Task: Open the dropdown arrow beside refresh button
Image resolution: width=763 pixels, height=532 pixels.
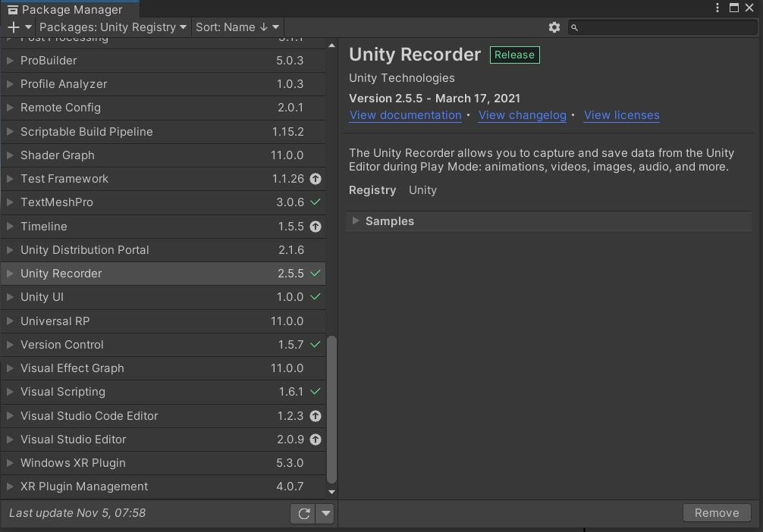Action: [325, 514]
